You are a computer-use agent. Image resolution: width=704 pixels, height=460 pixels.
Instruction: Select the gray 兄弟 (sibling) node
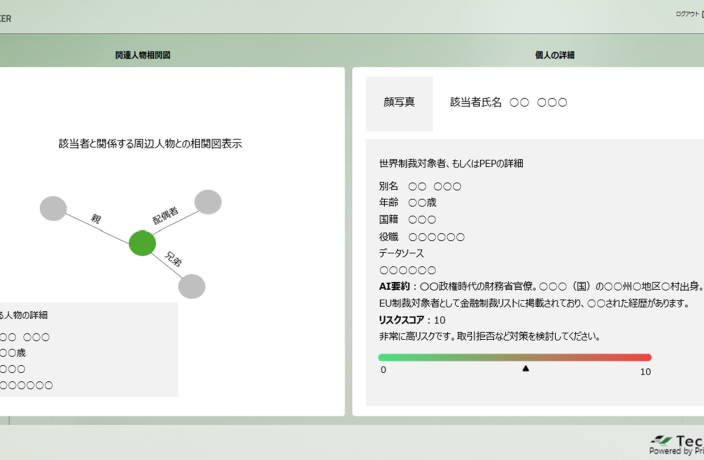pyautogui.click(x=191, y=286)
